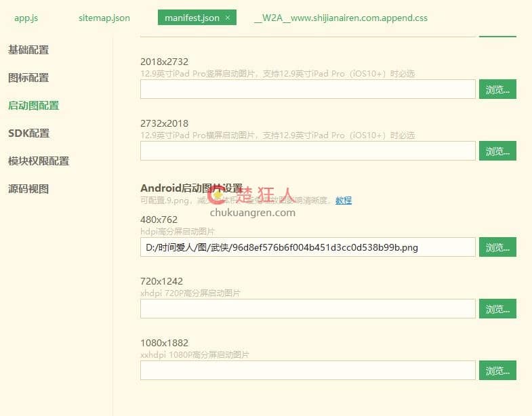Select the manifest.json tab
The height and width of the screenshot is (416, 532).
click(x=192, y=18)
